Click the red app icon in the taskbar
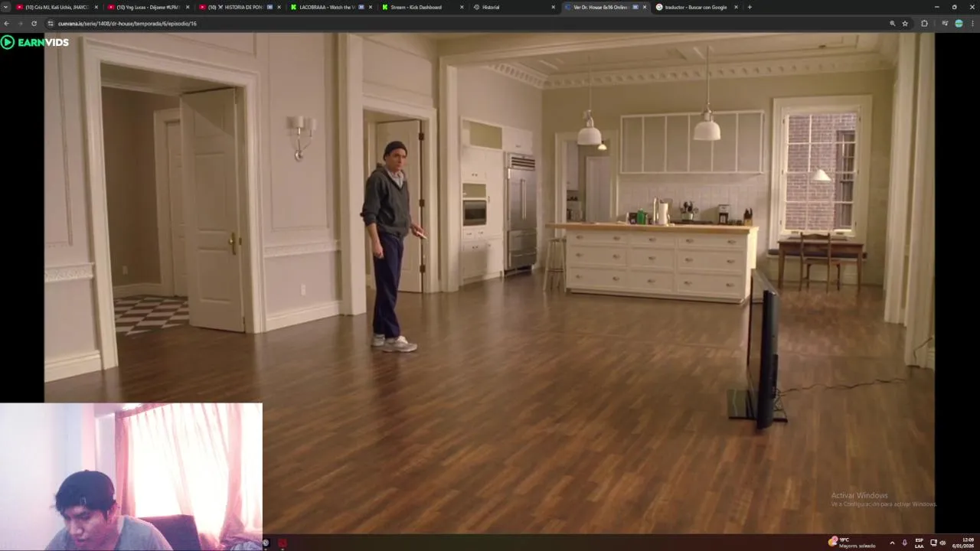Screen dimensions: 980x551 point(282,543)
